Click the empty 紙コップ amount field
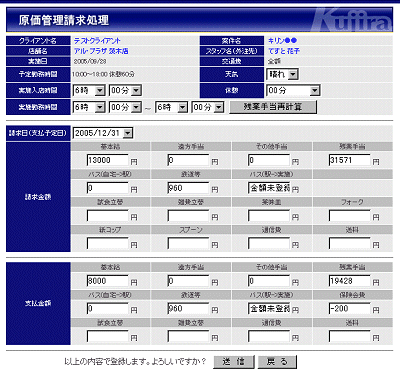400x381 pixels. [x=107, y=244]
